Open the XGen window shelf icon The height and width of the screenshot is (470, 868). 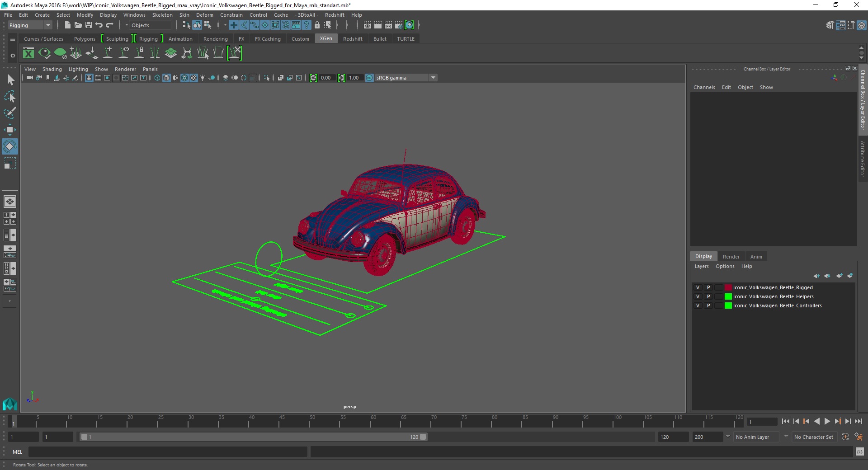(28, 53)
